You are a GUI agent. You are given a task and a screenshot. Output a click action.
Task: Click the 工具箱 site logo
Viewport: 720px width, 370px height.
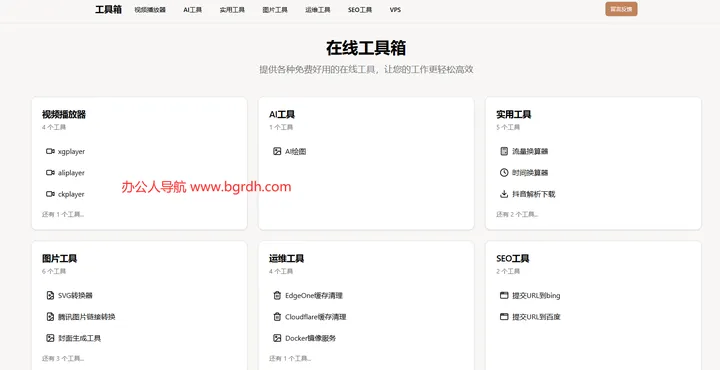click(x=108, y=10)
